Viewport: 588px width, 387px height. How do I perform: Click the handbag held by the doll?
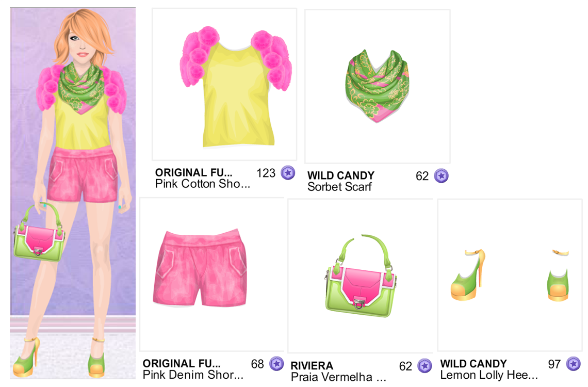pyautogui.click(x=39, y=234)
